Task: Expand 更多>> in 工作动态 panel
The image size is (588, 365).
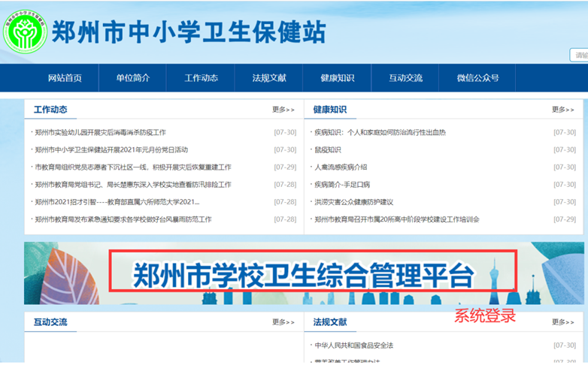Action: point(283,110)
